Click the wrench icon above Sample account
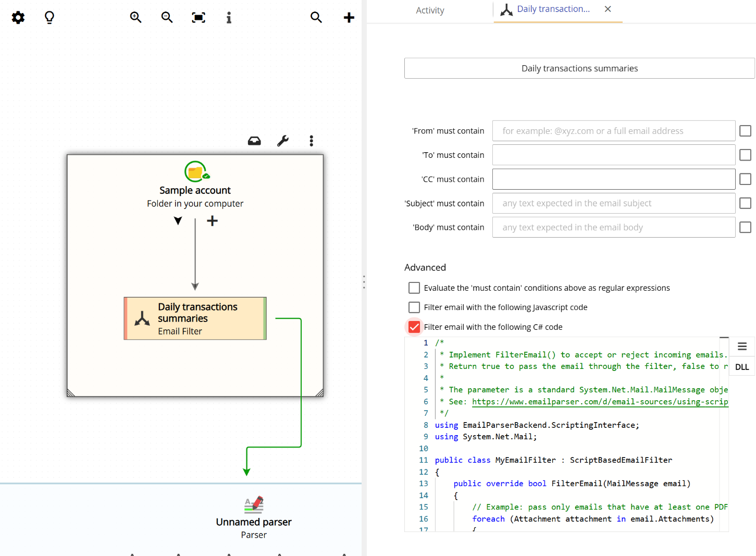756x556 pixels. pyautogui.click(x=283, y=140)
